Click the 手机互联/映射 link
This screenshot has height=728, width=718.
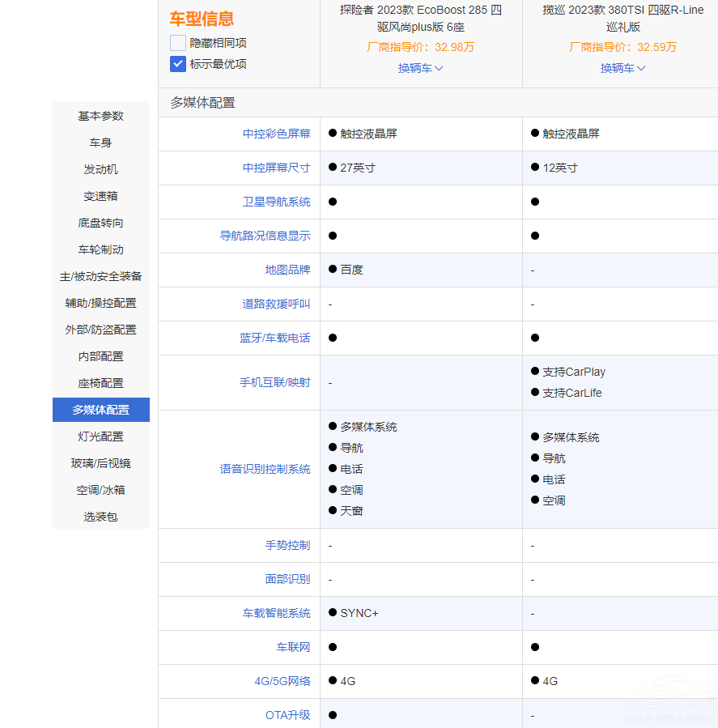tap(274, 382)
